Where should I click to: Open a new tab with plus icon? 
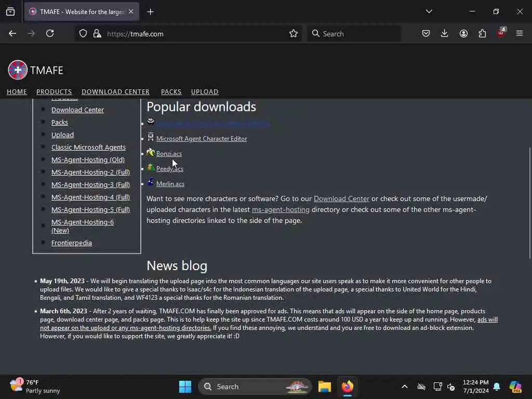150,12
